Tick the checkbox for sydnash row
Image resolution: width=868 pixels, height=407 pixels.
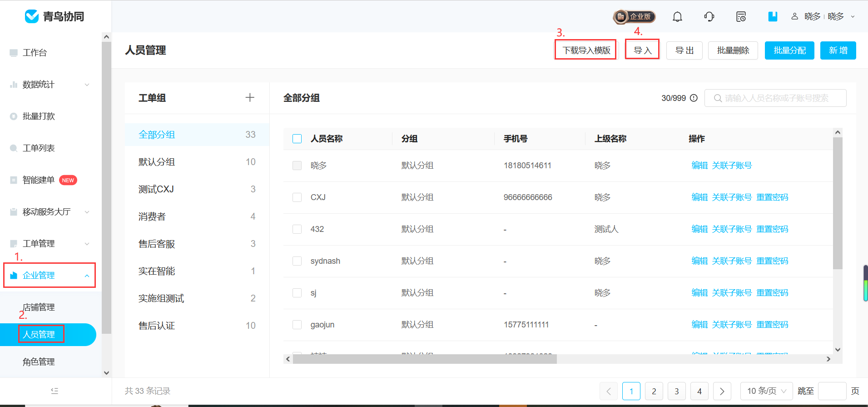(297, 261)
